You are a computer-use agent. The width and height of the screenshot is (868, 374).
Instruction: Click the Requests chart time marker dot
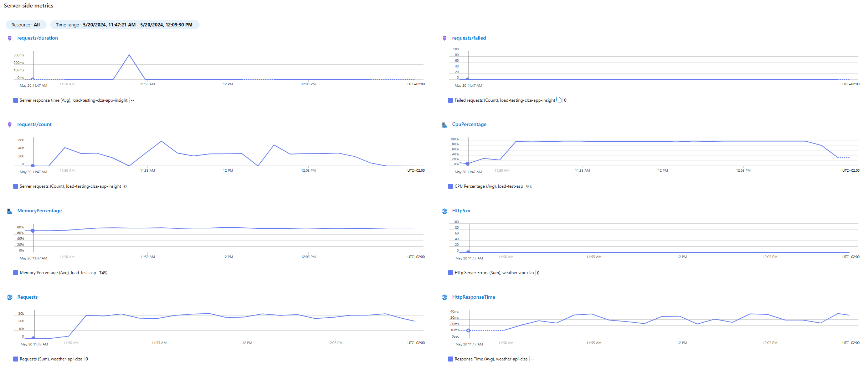[x=34, y=338]
